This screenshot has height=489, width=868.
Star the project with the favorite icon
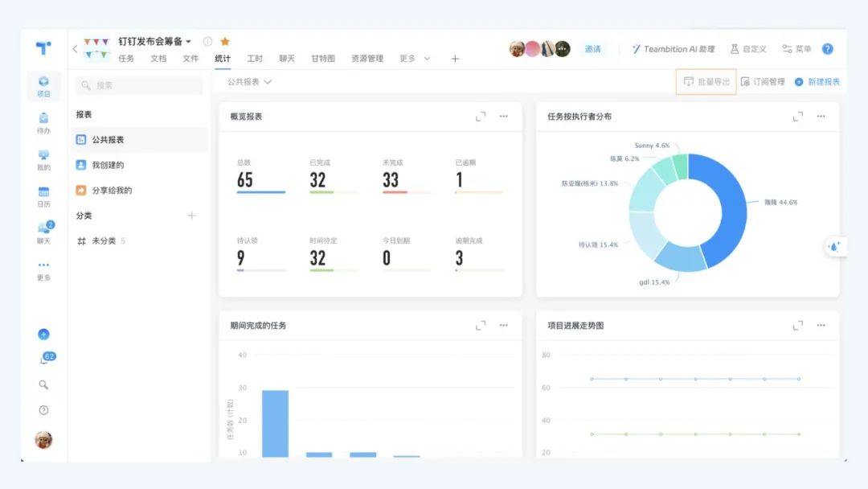(x=225, y=42)
